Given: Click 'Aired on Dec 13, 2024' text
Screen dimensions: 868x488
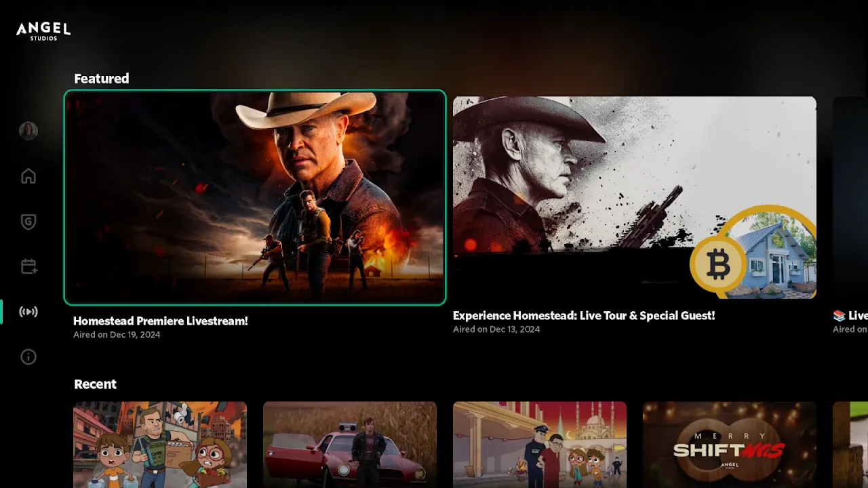Looking at the screenshot, I should 496,329.
